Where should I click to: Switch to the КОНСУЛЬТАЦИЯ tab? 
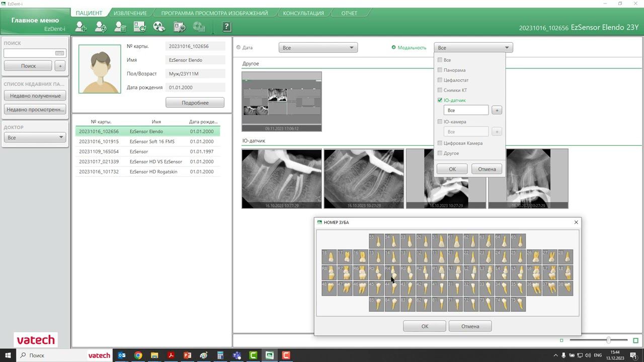point(303,13)
